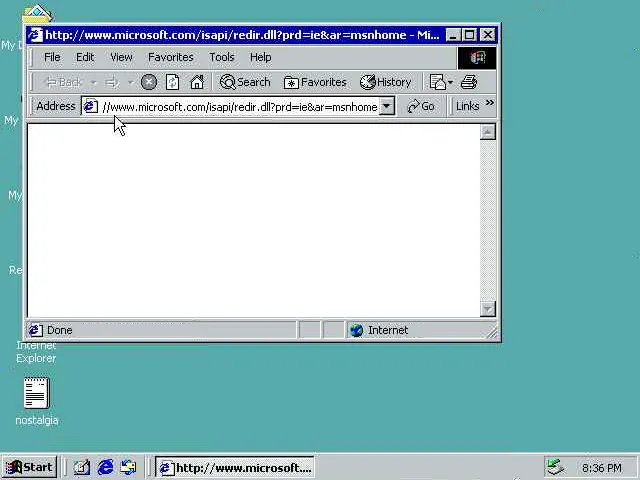Click the Links toolbar label
This screenshot has width=640, height=480.
click(x=467, y=107)
